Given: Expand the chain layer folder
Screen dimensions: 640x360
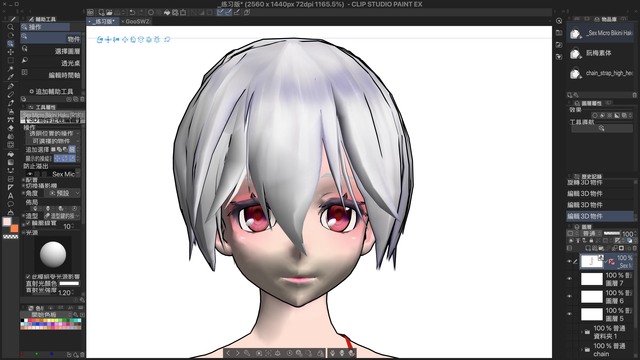Looking at the screenshot, I should 582,349.
